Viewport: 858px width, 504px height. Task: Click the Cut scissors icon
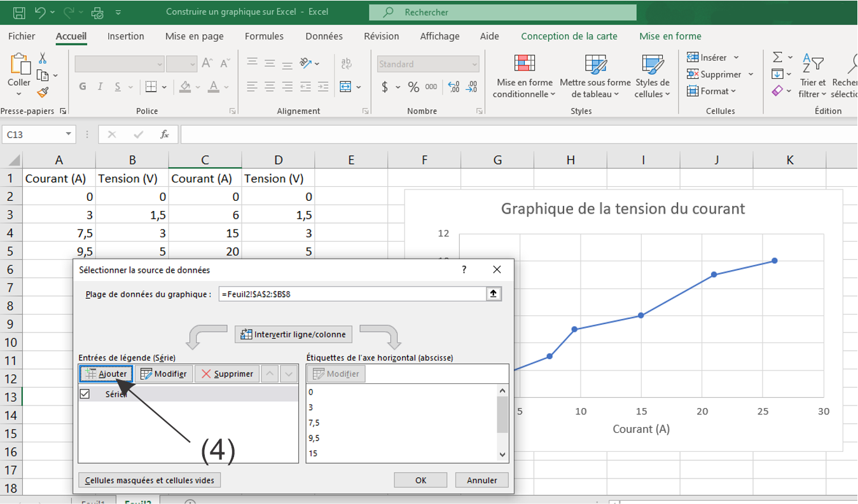(43, 58)
